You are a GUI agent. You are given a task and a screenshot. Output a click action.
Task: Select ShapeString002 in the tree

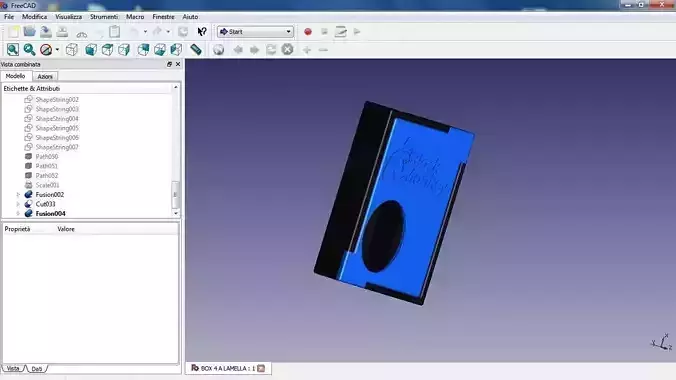pos(57,99)
